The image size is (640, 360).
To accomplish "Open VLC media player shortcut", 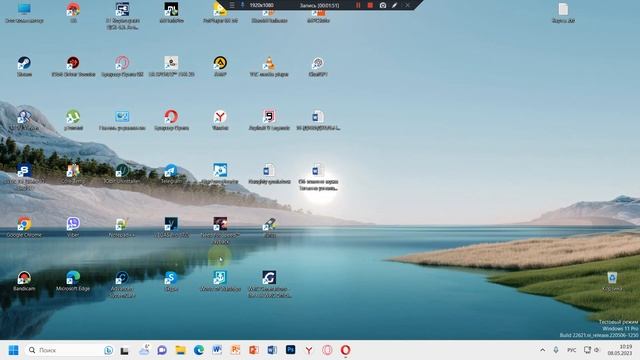I will coord(269,67).
